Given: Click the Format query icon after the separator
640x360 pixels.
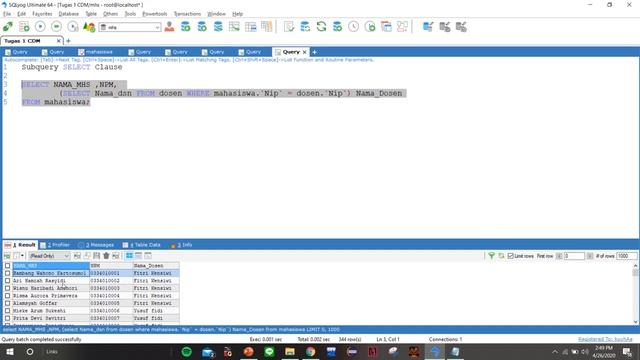Looking at the screenshot, I should point(289,27).
